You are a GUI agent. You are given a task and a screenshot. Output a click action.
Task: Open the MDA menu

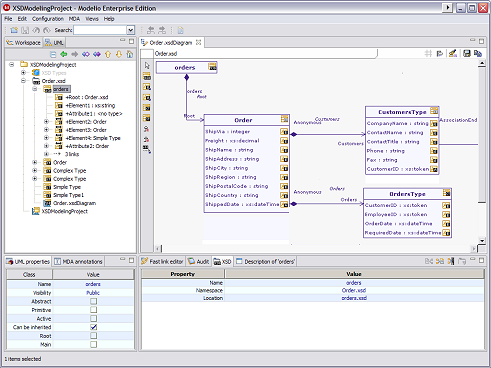(x=74, y=19)
